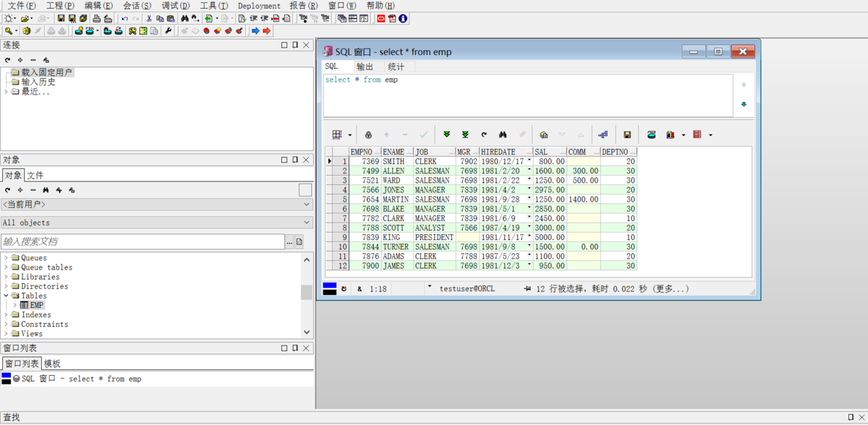Fetch next page with single green arrow
Image resolution: width=868 pixels, height=425 pixels.
(446, 134)
